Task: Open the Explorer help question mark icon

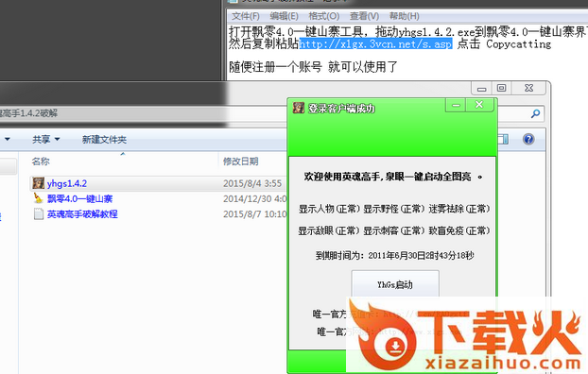Action: (x=528, y=140)
